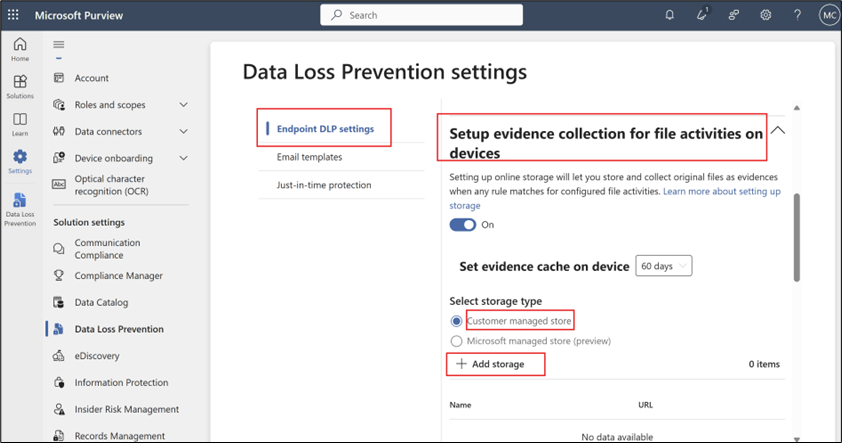
Task: Select Settings gear in left rail
Action: pyautogui.click(x=20, y=161)
